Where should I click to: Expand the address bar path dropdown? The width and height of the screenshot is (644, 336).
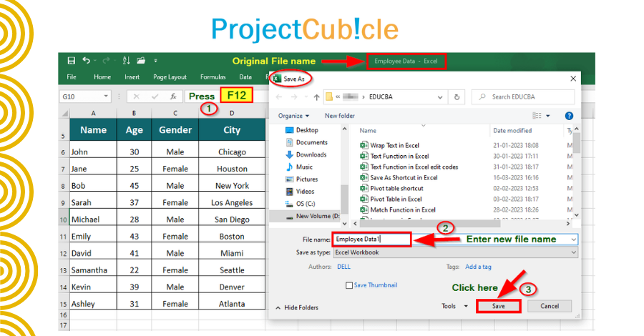point(440,97)
